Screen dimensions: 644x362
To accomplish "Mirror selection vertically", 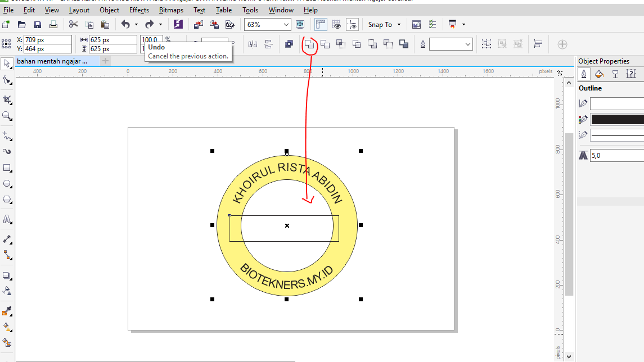I will coord(269,44).
